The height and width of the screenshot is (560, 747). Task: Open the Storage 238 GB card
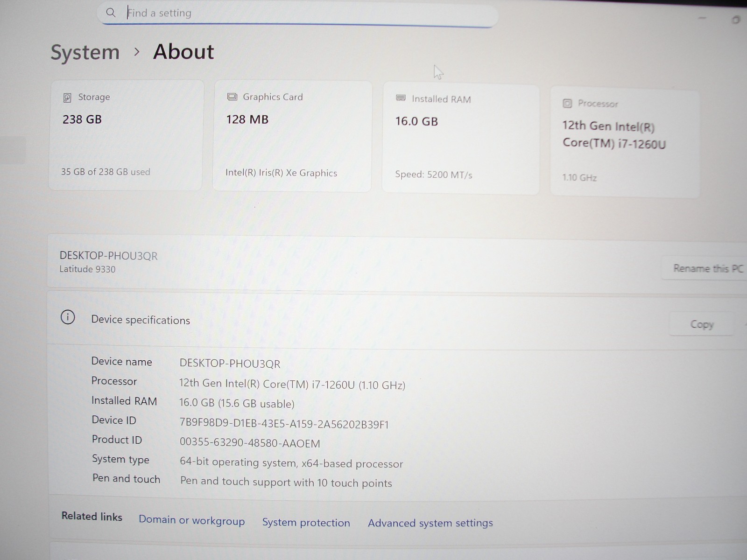[x=126, y=135]
